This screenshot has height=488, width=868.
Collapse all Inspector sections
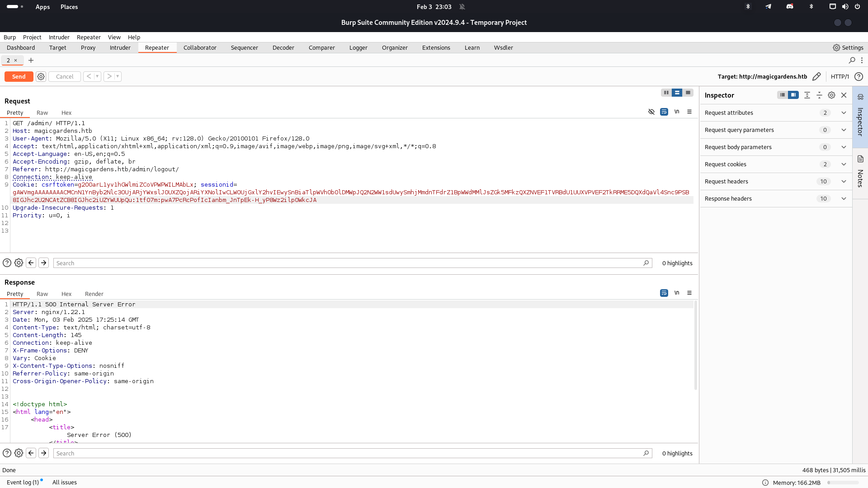pos(819,95)
